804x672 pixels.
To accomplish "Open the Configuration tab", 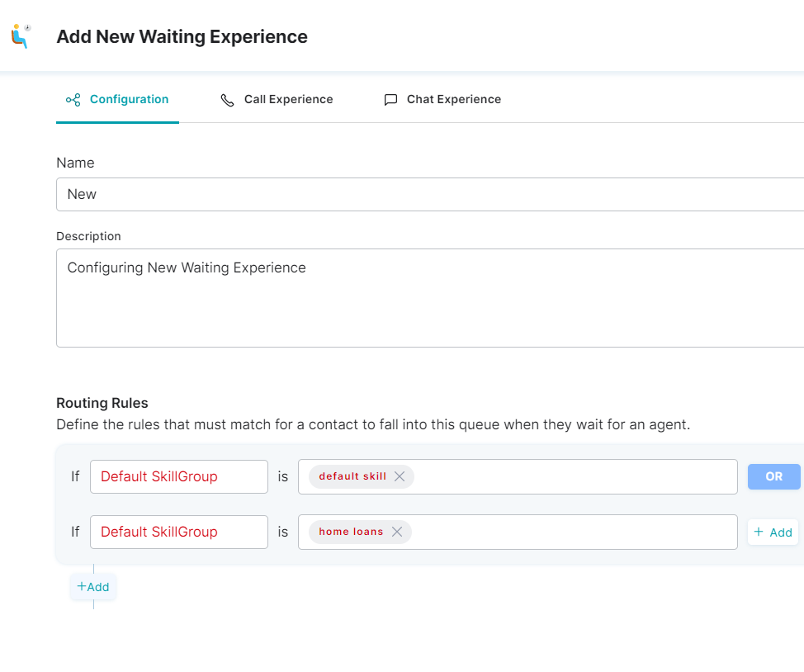I will click(x=117, y=100).
